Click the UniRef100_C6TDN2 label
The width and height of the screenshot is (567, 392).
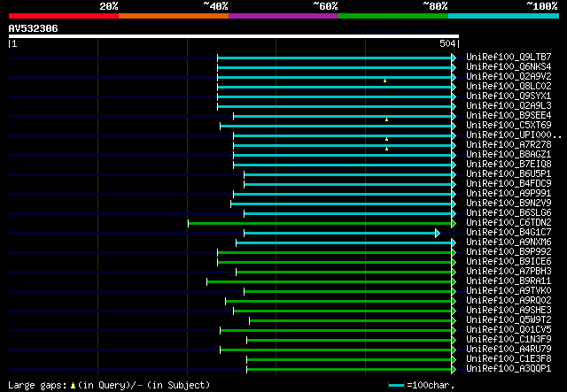click(509, 223)
